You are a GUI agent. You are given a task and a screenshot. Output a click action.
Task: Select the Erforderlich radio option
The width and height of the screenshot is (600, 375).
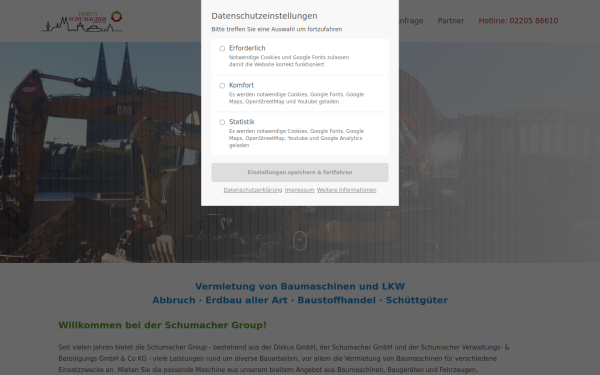(222, 49)
